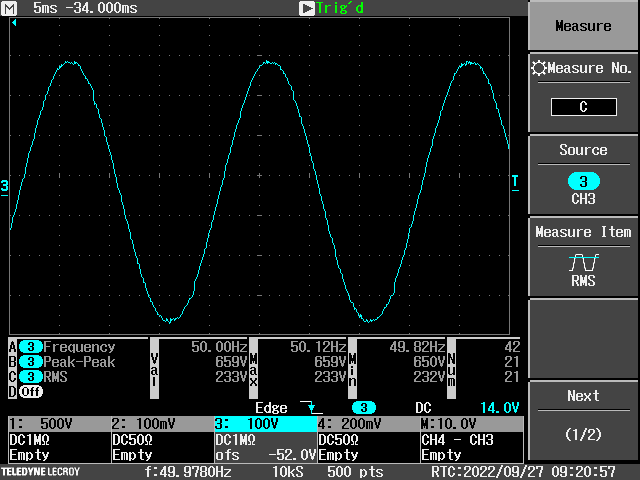This screenshot has width=640, height=480.
Task: Click the channel 3 ground marker on left edge
Action: pyautogui.click(x=5, y=186)
